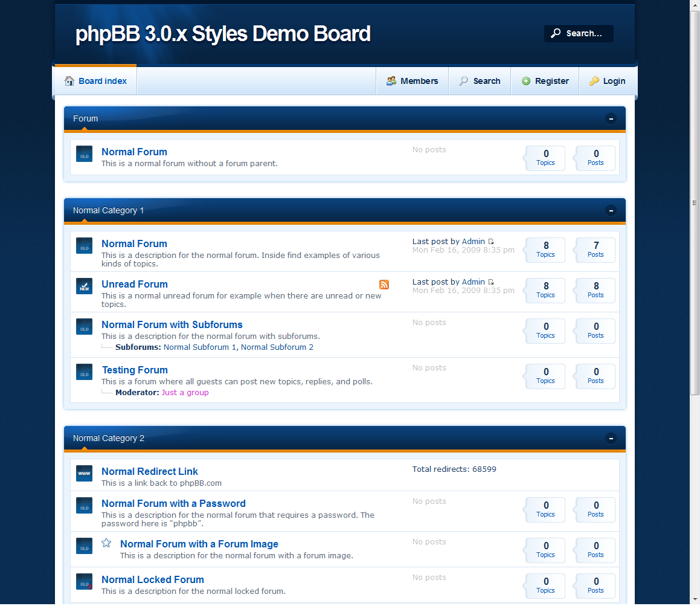Click the star forum image icon
The width and height of the screenshot is (700, 606).
(x=106, y=543)
